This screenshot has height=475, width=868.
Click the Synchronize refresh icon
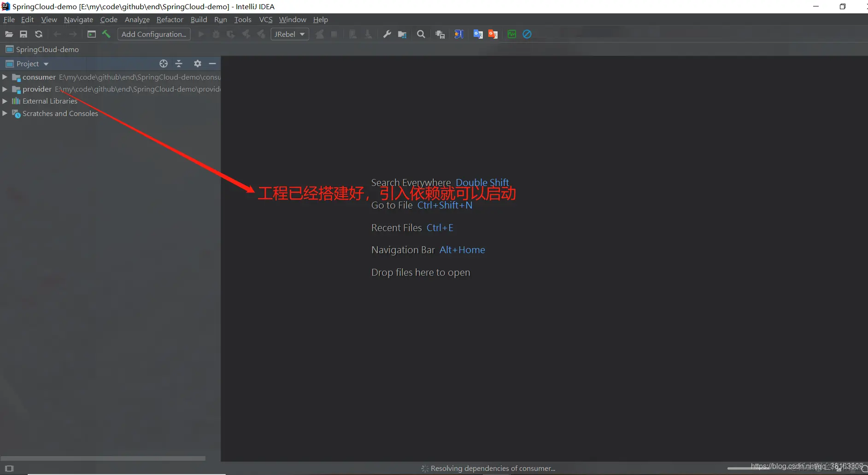[39, 34]
